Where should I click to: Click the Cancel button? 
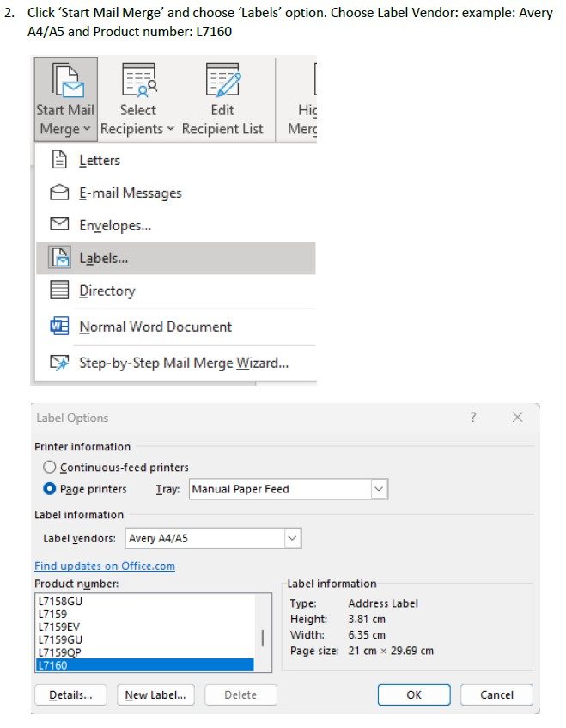click(x=496, y=694)
